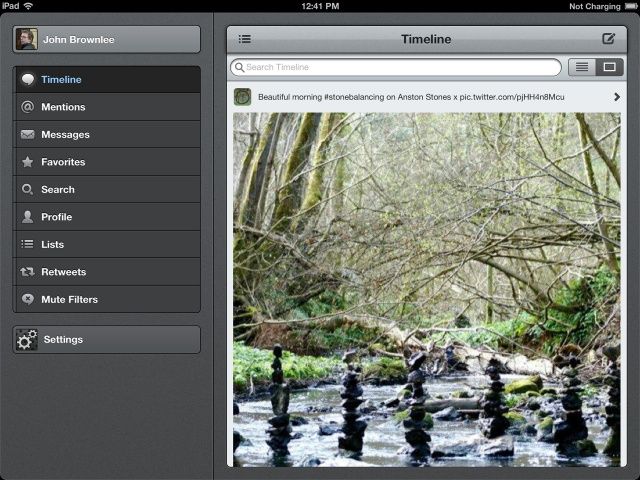The image size is (640, 480).
Task: Click the Retweets arrows icon
Action: (28, 272)
